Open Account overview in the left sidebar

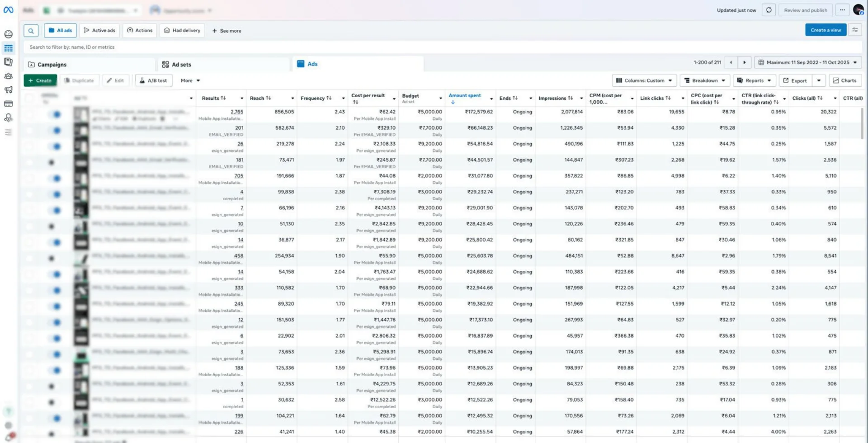coord(8,34)
